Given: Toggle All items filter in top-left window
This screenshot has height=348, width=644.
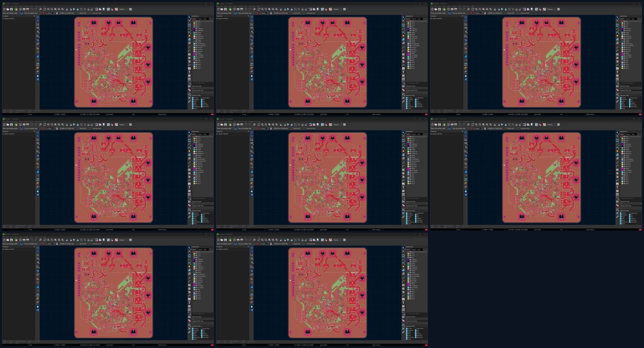Looking at the screenshot, I should click(x=196, y=97).
